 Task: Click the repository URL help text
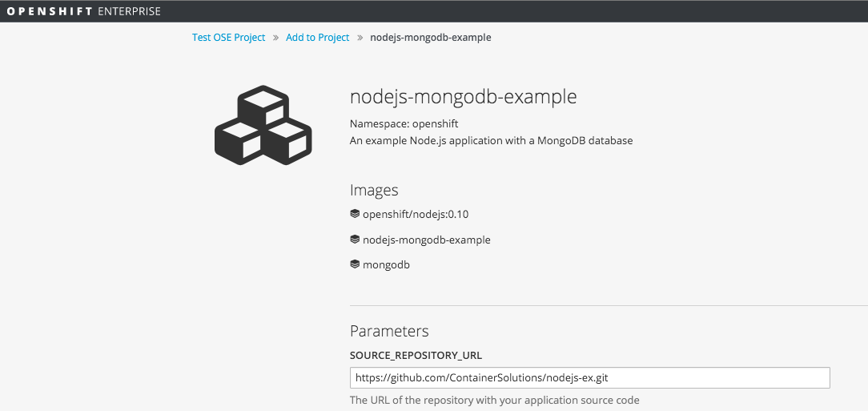pyautogui.click(x=494, y=400)
